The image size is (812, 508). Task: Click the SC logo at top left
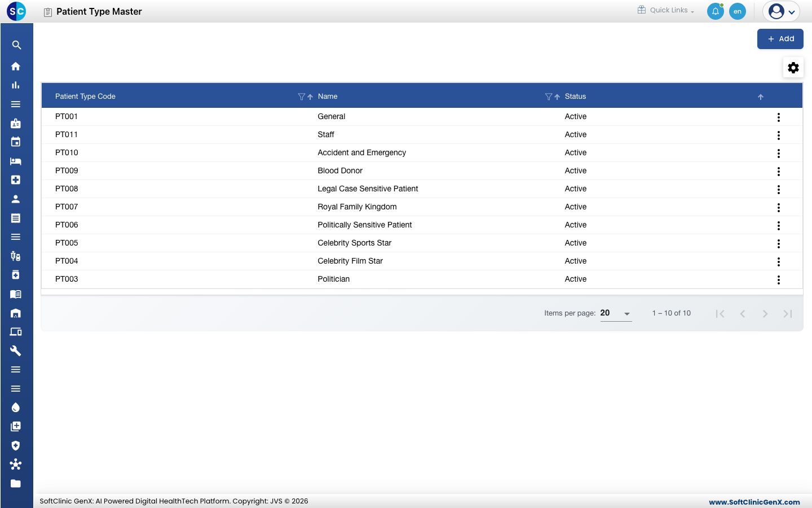click(x=16, y=11)
